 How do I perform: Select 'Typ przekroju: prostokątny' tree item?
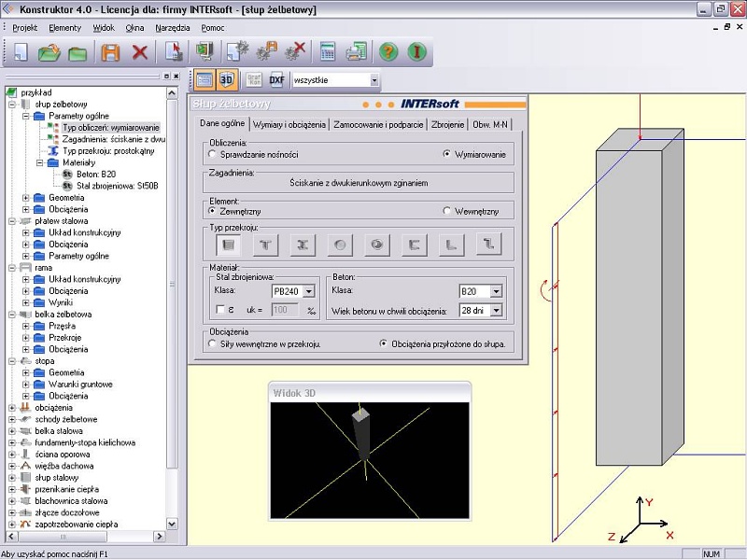[x=108, y=151]
